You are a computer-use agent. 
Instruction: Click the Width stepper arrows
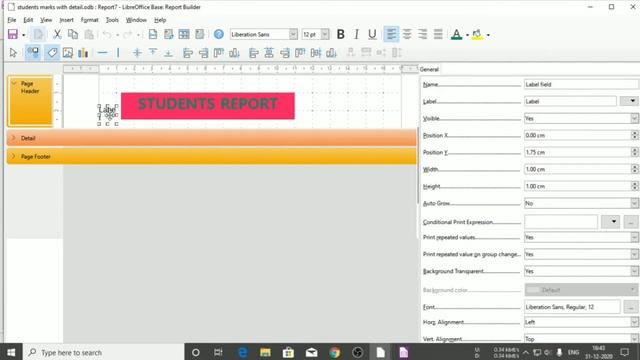(x=634, y=169)
